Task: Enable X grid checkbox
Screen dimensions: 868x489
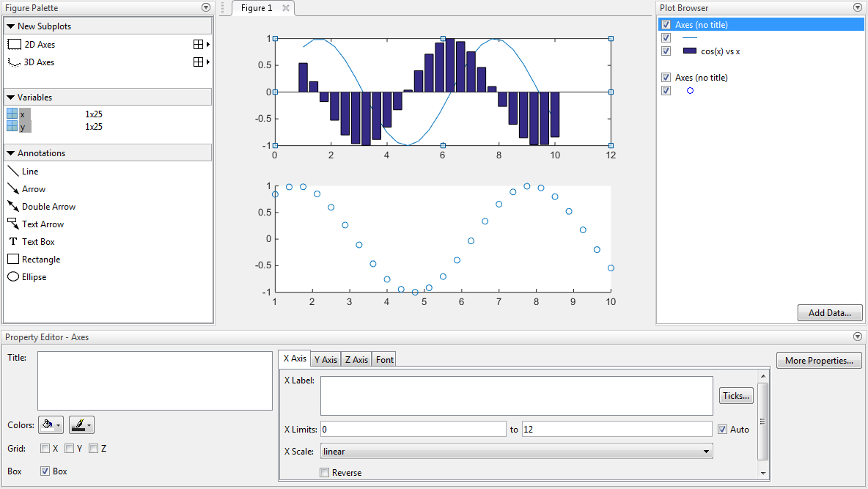Action: [45, 449]
